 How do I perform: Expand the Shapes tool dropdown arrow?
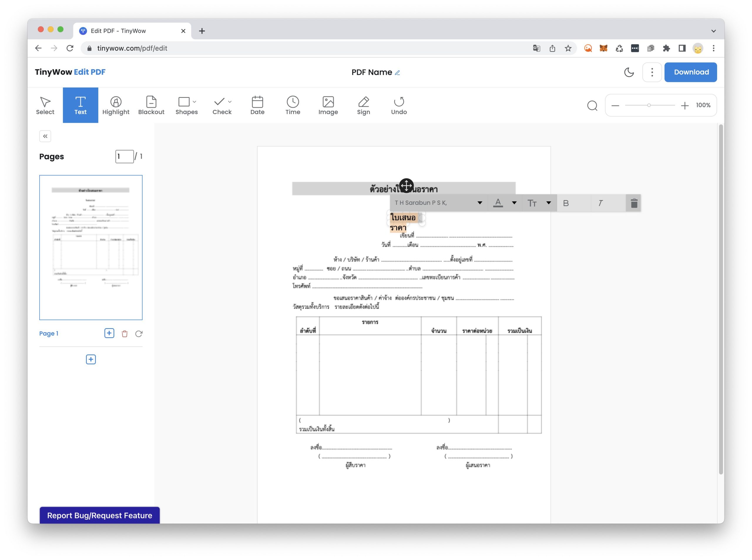click(x=194, y=101)
